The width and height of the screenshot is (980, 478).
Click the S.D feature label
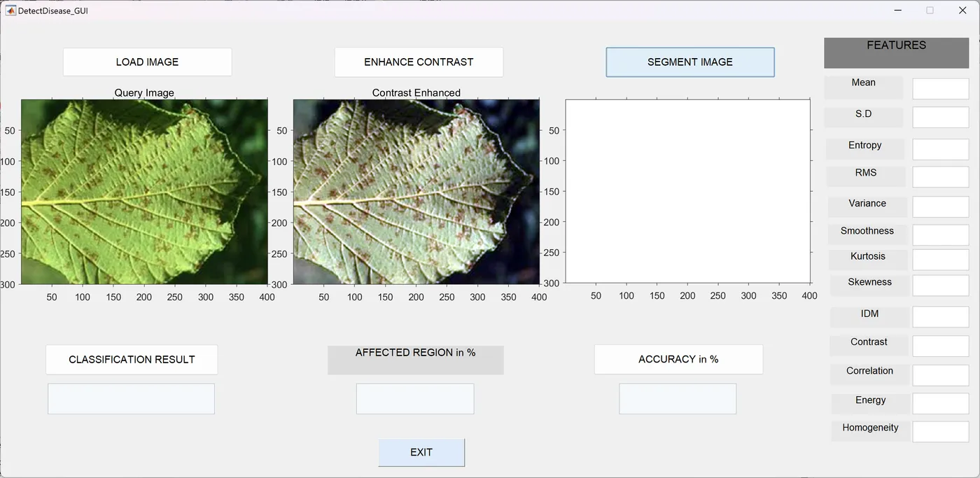[864, 117]
